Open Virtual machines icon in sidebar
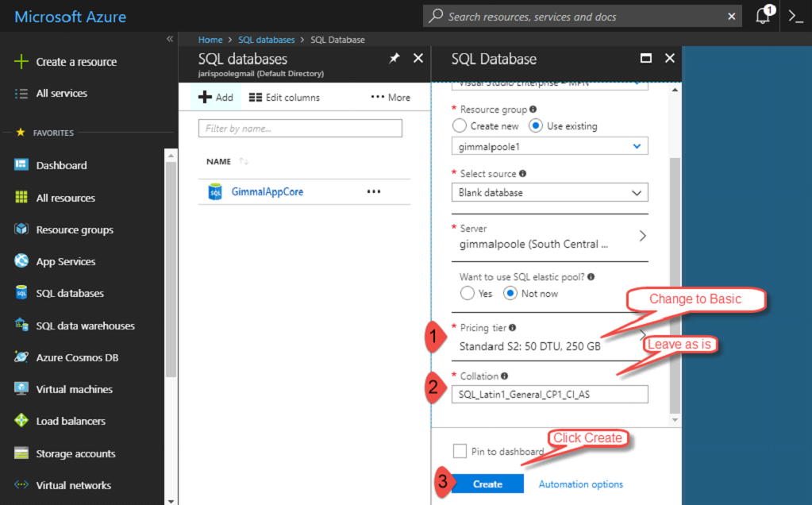Image resolution: width=812 pixels, height=505 pixels. pos(21,389)
